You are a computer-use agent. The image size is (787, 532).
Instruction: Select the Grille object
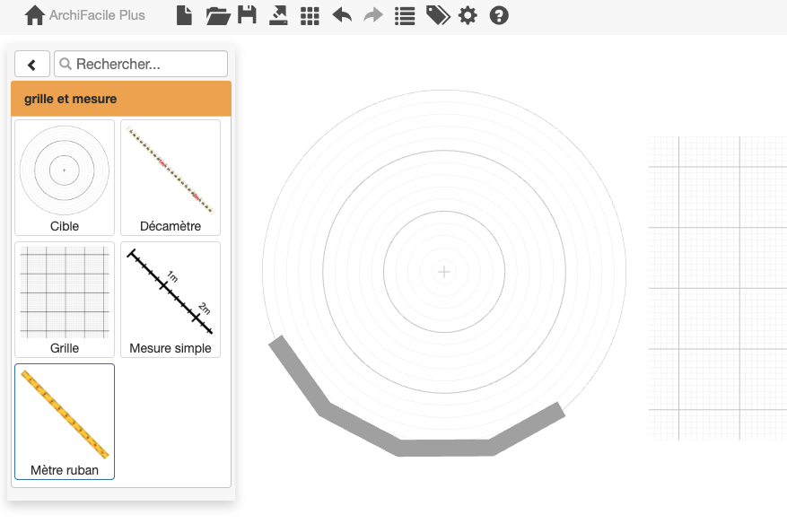tap(64, 299)
